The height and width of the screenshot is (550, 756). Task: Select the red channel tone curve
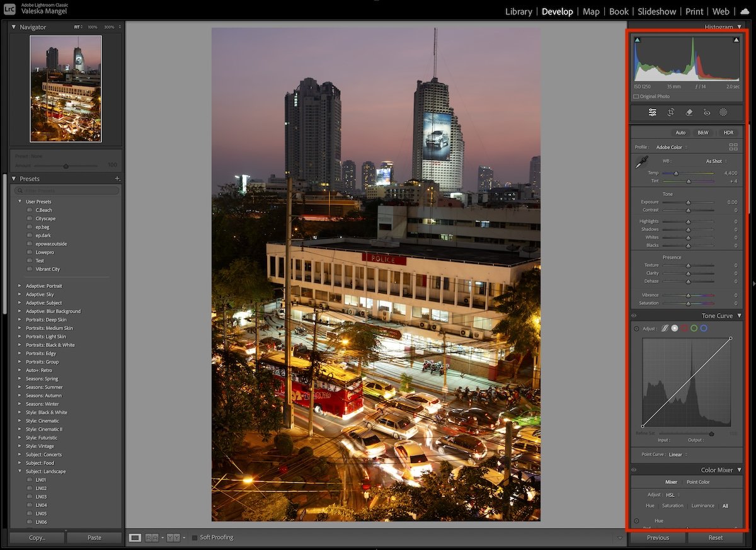684,328
